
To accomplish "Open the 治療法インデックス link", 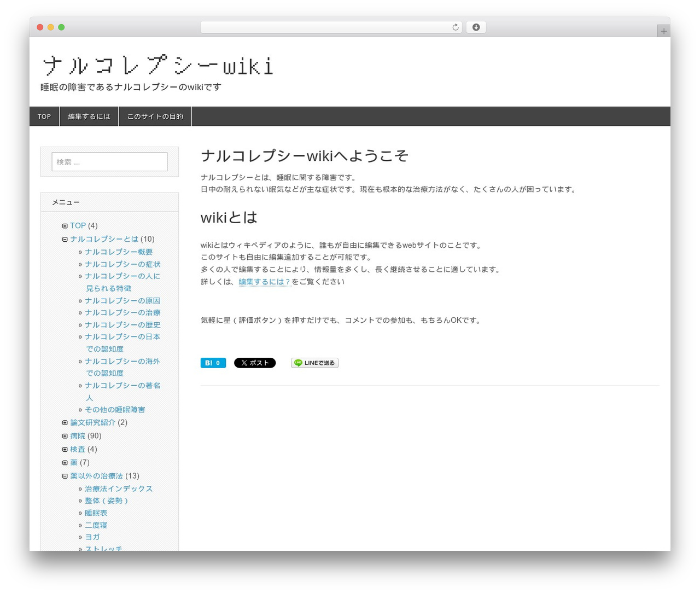I will pyautogui.click(x=119, y=489).
